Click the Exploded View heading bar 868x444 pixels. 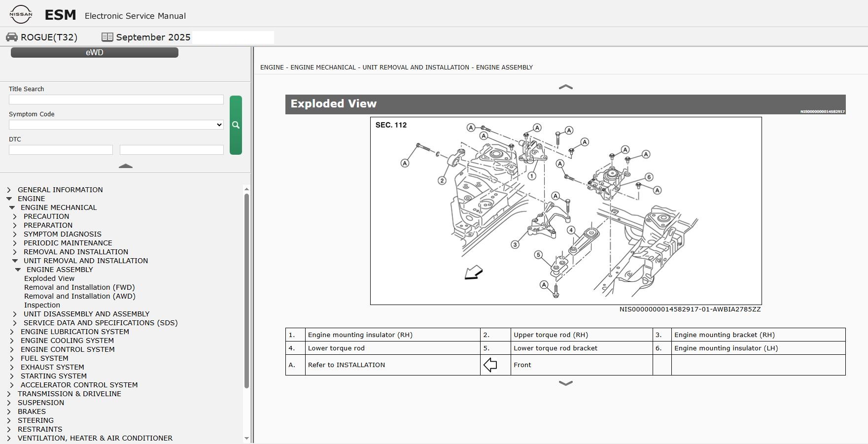coord(565,104)
